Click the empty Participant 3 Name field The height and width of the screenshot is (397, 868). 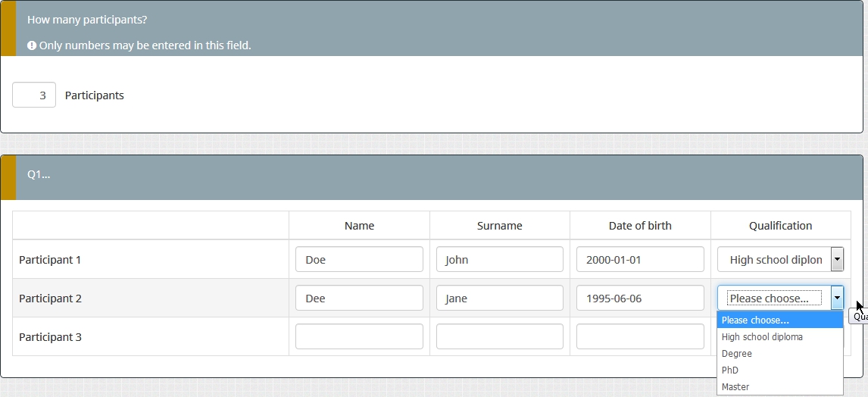[x=359, y=337]
